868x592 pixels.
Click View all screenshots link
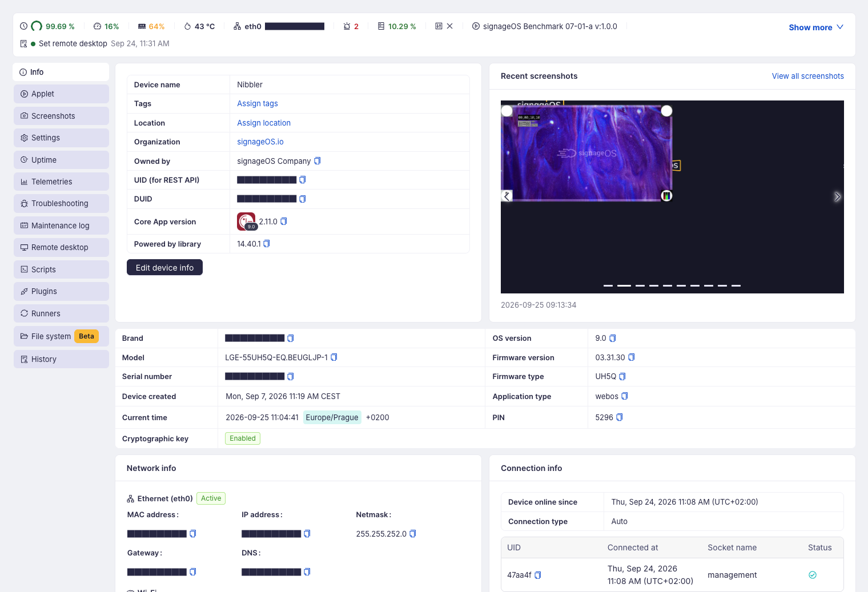(807, 76)
